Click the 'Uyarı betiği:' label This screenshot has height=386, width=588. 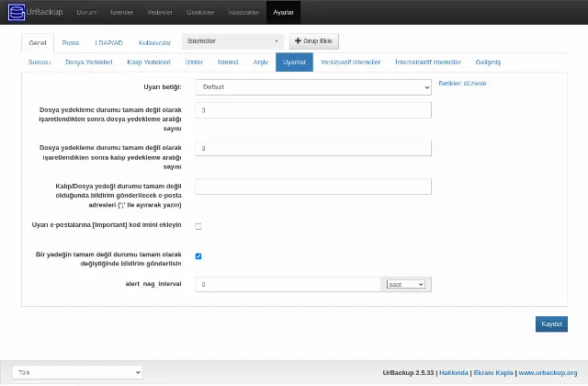(x=163, y=87)
